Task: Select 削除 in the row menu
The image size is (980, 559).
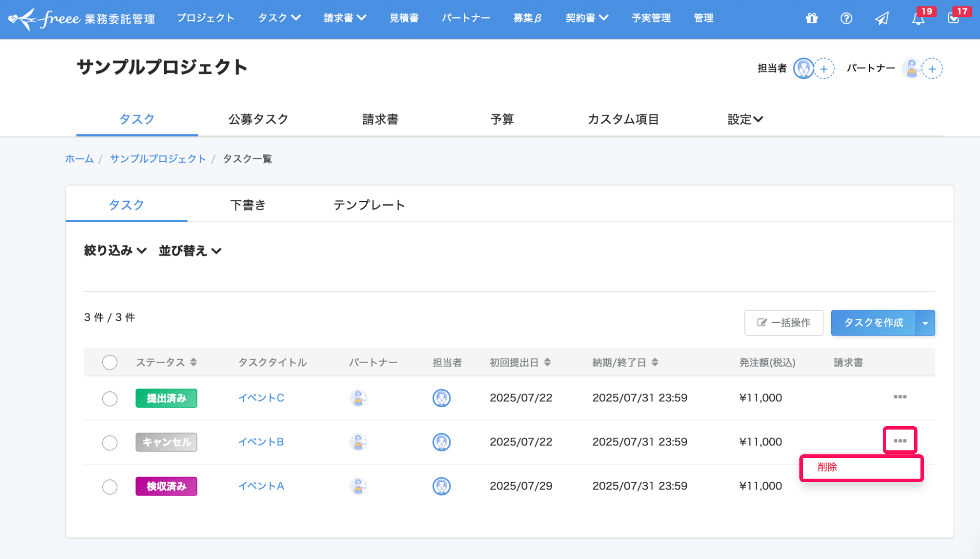Action: (861, 467)
